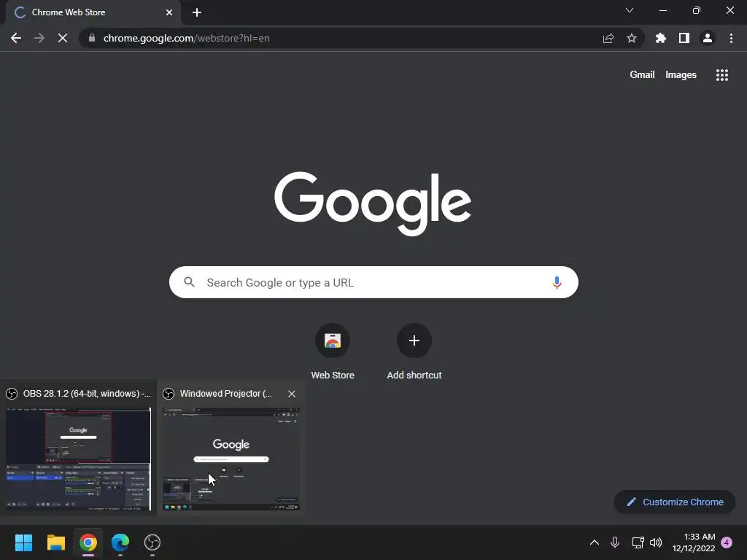Open the volume tray icon
Viewport: 747px width, 560px height.
pos(656,542)
